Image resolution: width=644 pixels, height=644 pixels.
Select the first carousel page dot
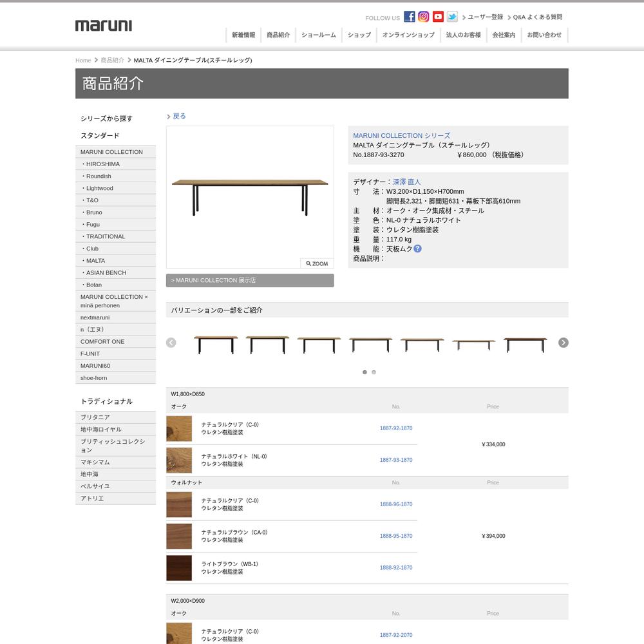click(x=365, y=372)
